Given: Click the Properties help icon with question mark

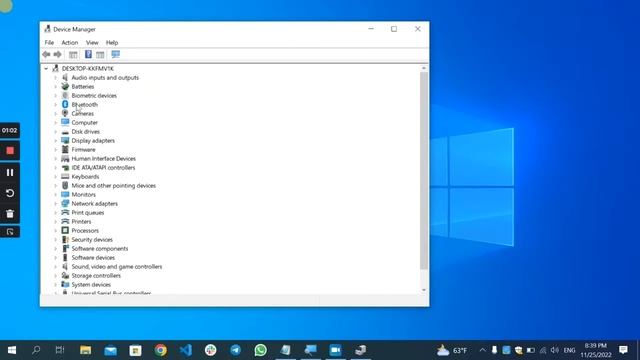Looking at the screenshot, I should pos(88,54).
